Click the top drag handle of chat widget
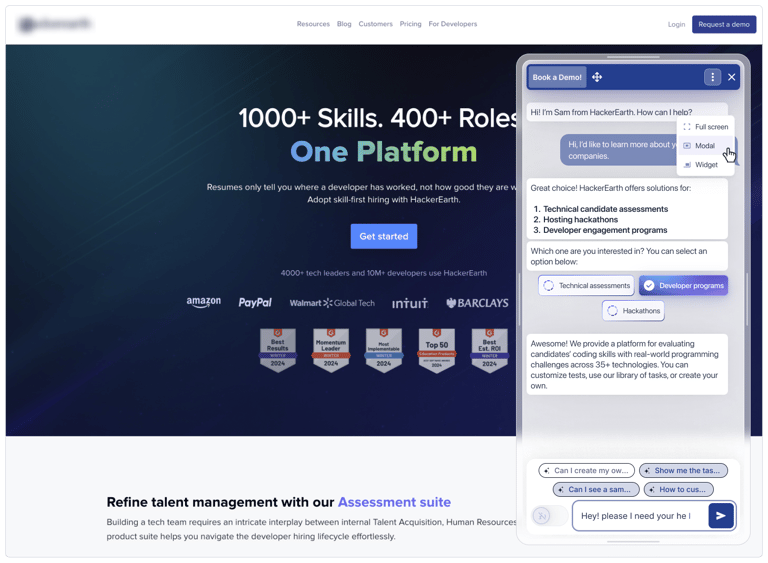 [633, 57]
